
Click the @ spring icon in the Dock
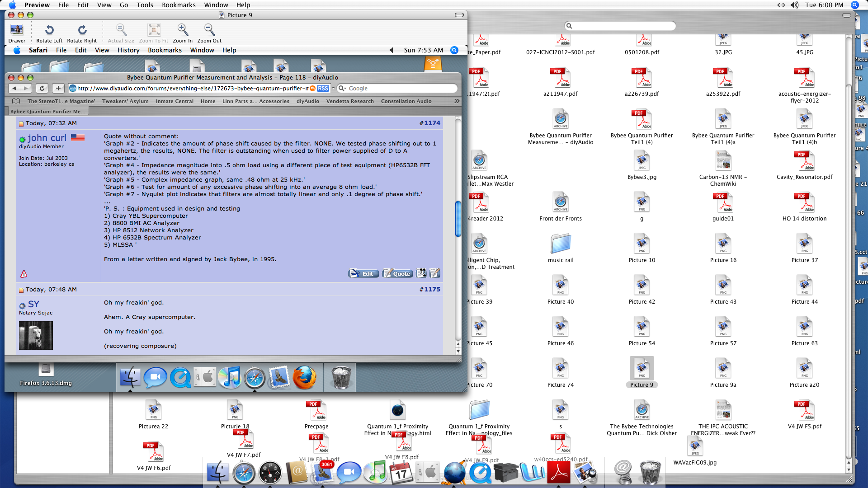pos(623,473)
